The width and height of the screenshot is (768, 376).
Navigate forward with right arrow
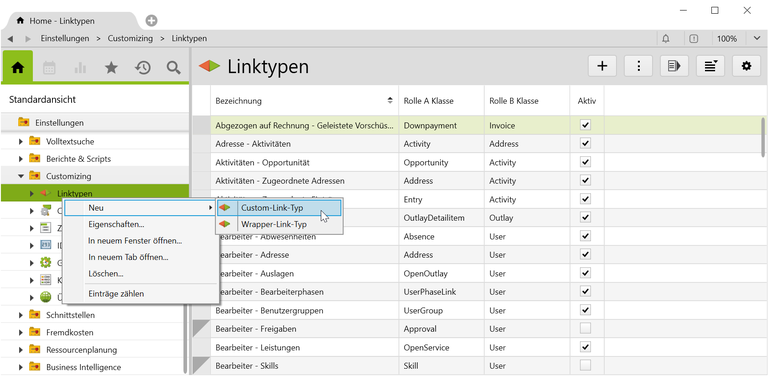(28, 39)
